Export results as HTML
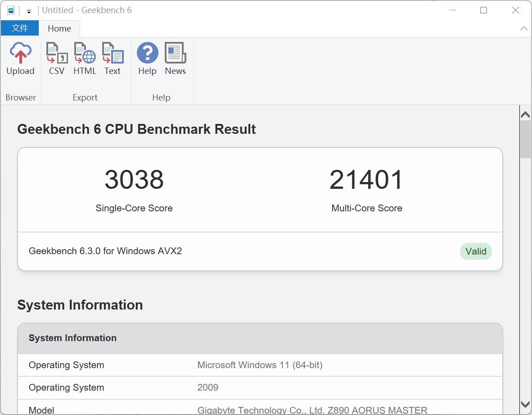 coord(85,59)
